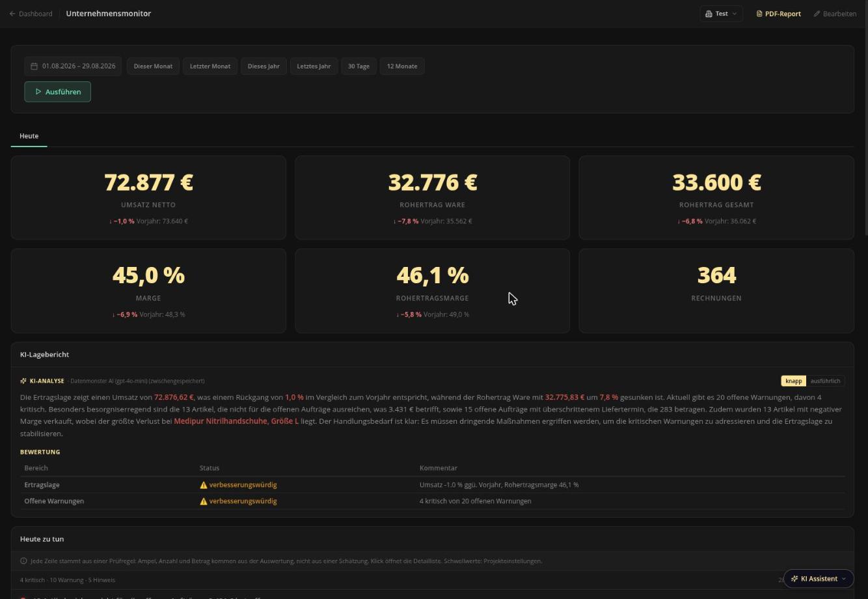
Task: Select the Dieses Jahr preset
Action: click(x=264, y=66)
